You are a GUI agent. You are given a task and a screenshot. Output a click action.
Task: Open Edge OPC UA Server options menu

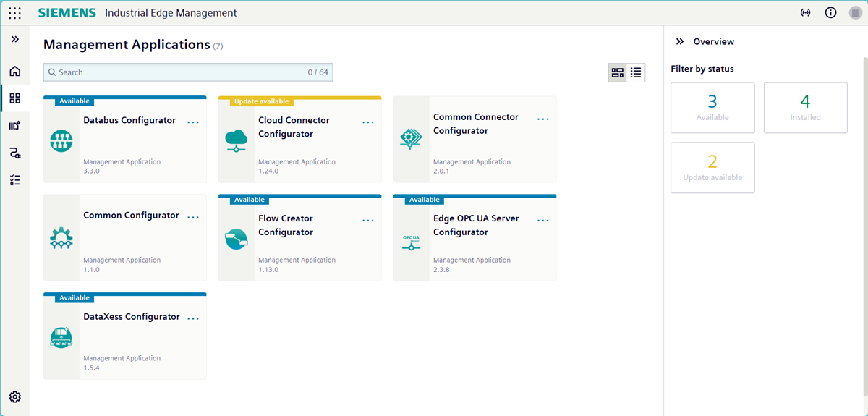tap(543, 220)
